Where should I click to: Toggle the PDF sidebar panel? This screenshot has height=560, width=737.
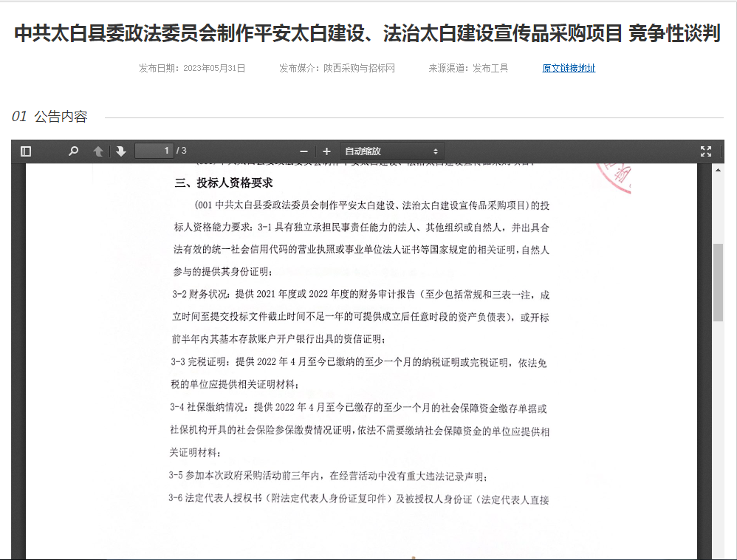pyautogui.click(x=26, y=151)
